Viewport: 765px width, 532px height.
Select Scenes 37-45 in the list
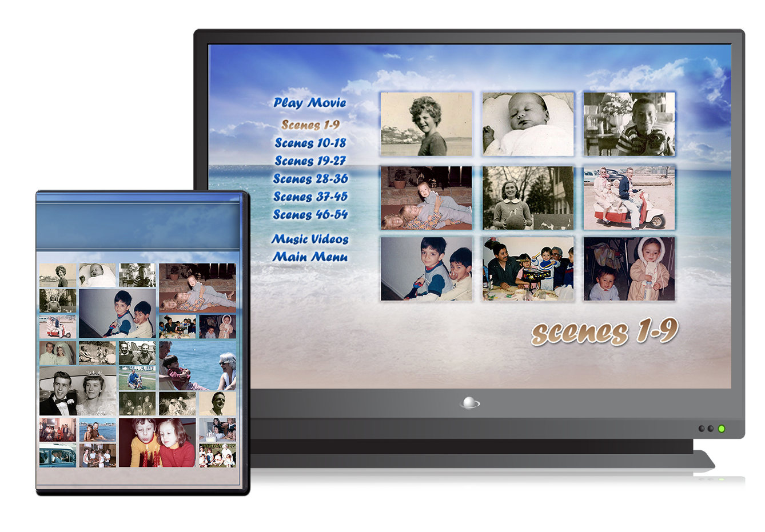pyautogui.click(x=310, y=197)
